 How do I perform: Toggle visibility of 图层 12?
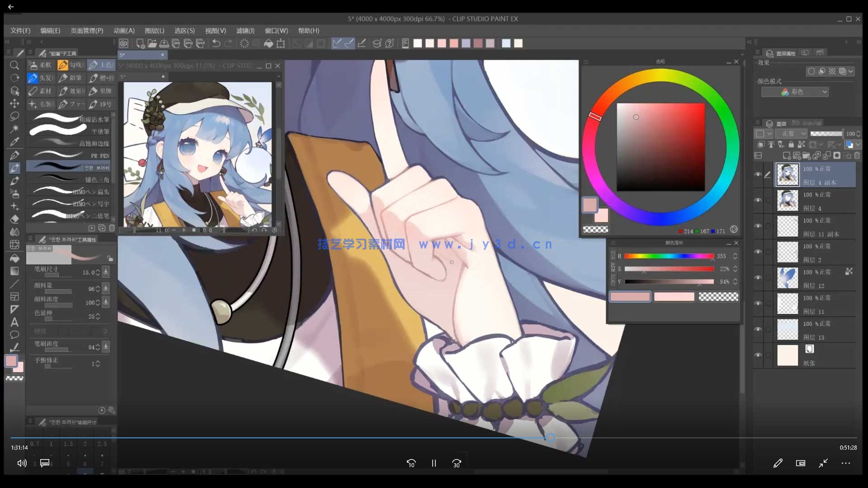click(758, 278)
